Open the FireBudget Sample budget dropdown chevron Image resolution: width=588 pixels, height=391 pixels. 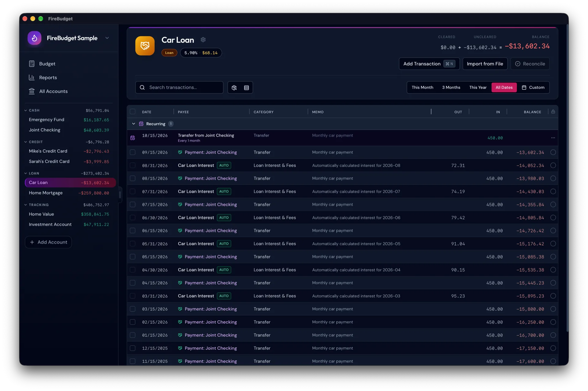[x=107, y=38]
